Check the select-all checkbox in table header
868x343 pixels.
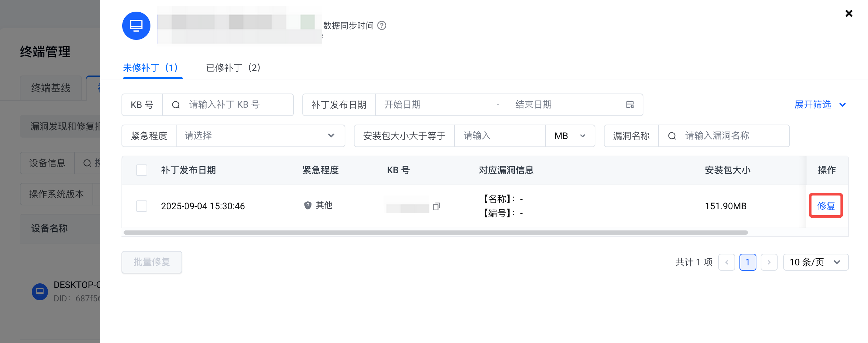[x=141, y=170]
